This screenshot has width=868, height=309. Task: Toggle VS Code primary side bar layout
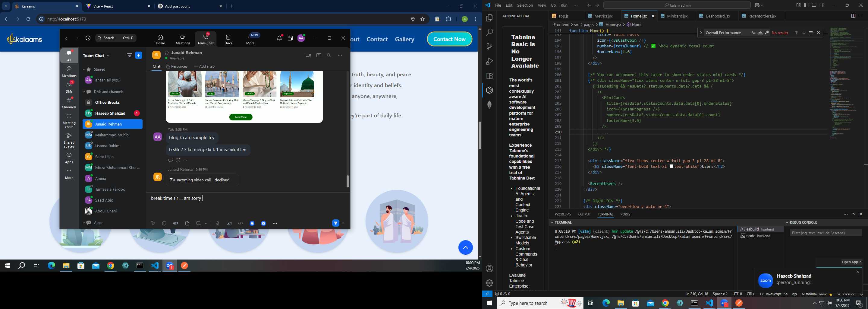[x=806, y=5]
